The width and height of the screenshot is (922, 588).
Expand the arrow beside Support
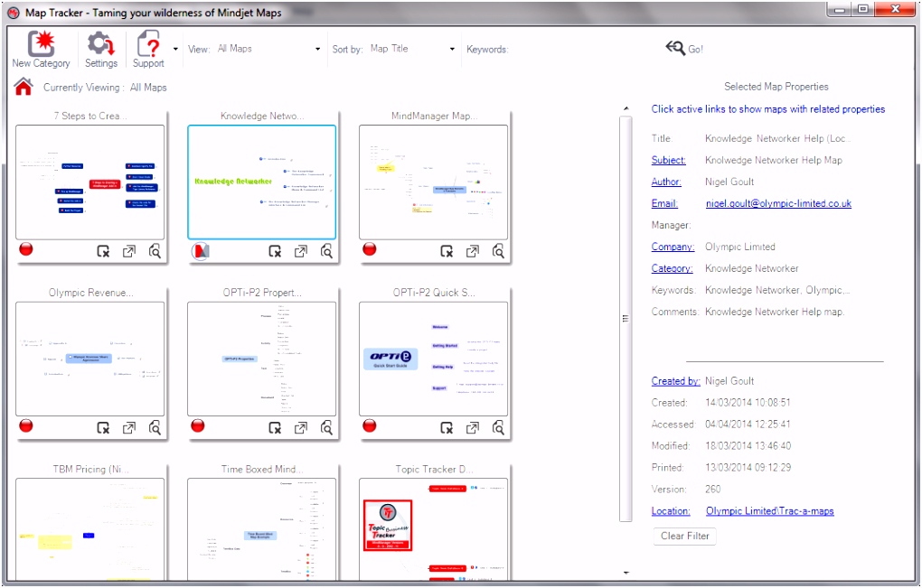coord(175,50)
